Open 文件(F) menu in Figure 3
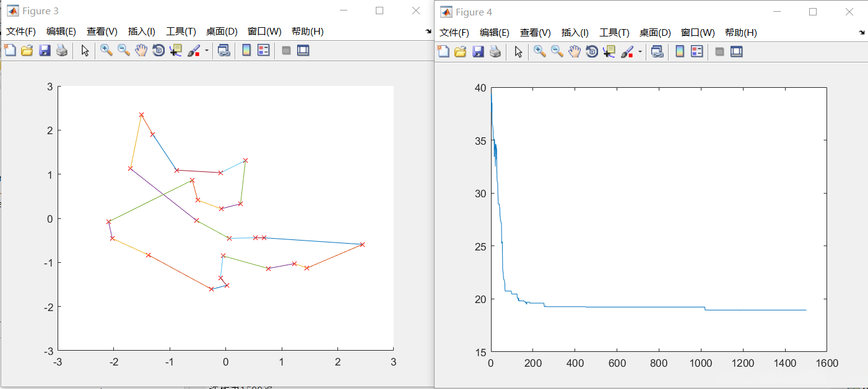Screen dimensions: 868x389 pos(21,32)
